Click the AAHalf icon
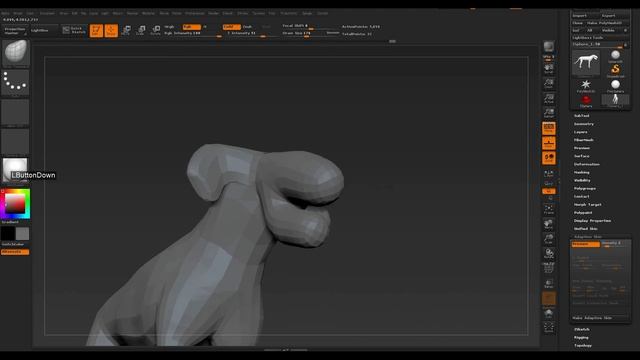The image size is (640, 360). 549,113
